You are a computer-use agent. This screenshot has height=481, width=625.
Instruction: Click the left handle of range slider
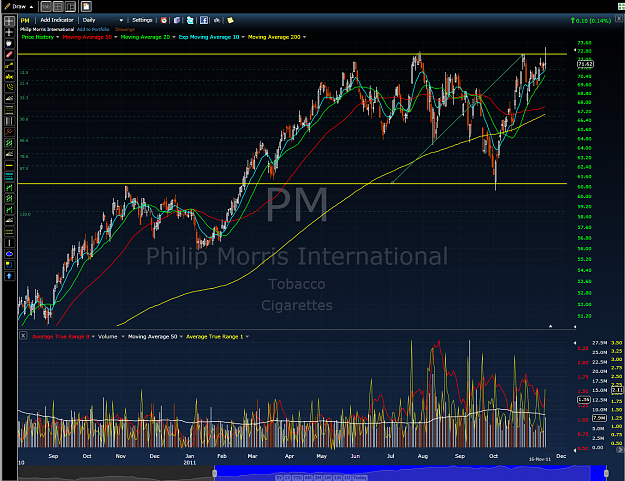pos(214,473)
